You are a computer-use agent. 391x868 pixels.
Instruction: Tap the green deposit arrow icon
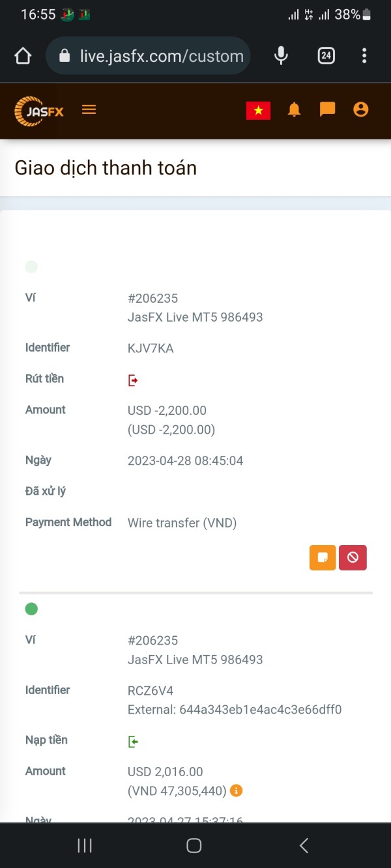coord(133,742)
